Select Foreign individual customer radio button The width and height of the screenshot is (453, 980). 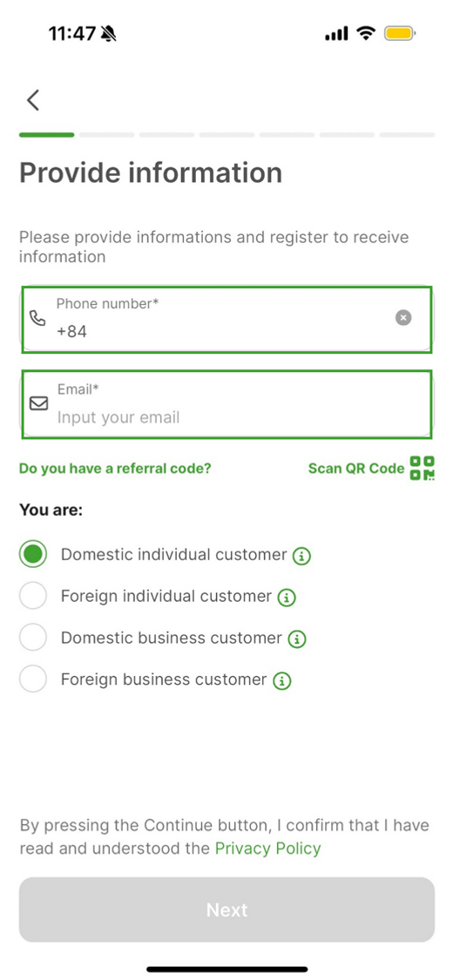click(x=33, y=596)
